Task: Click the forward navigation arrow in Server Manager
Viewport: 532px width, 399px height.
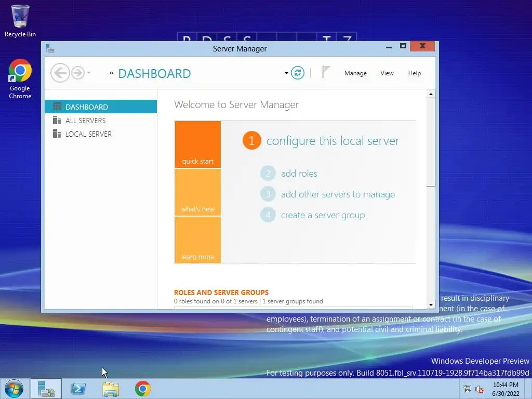Action: 78,73
